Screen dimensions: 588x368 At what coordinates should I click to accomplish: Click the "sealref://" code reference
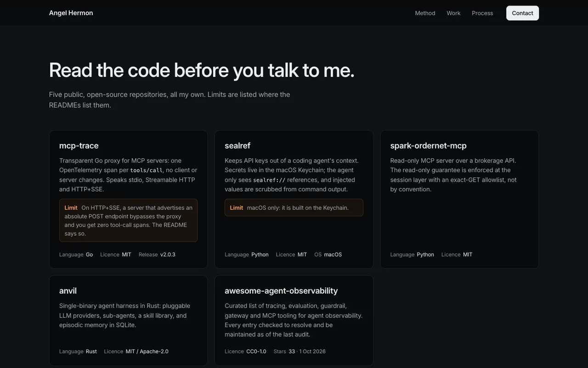coord(269,180)
